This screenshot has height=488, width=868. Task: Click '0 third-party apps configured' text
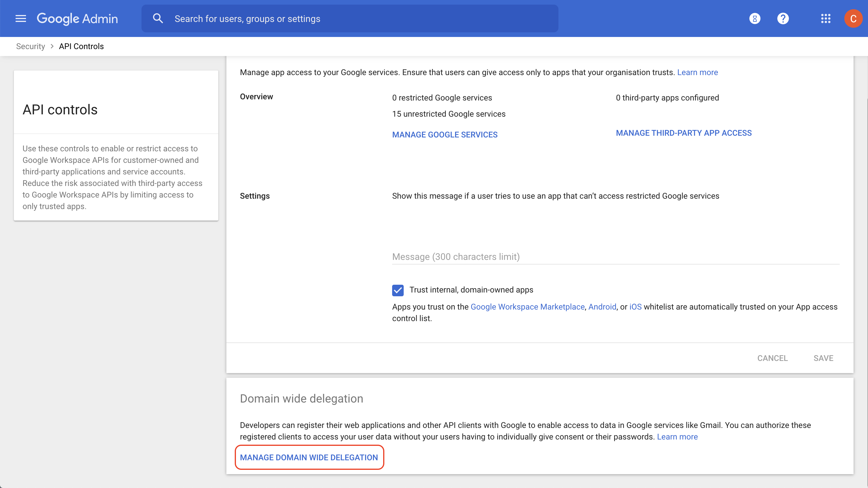coord(668,98)
